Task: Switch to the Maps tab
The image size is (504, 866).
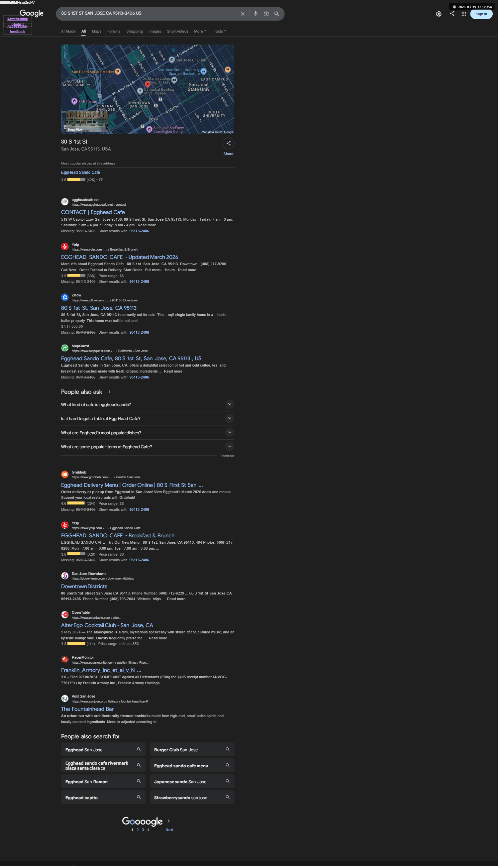Action: [x=97, y=31]
